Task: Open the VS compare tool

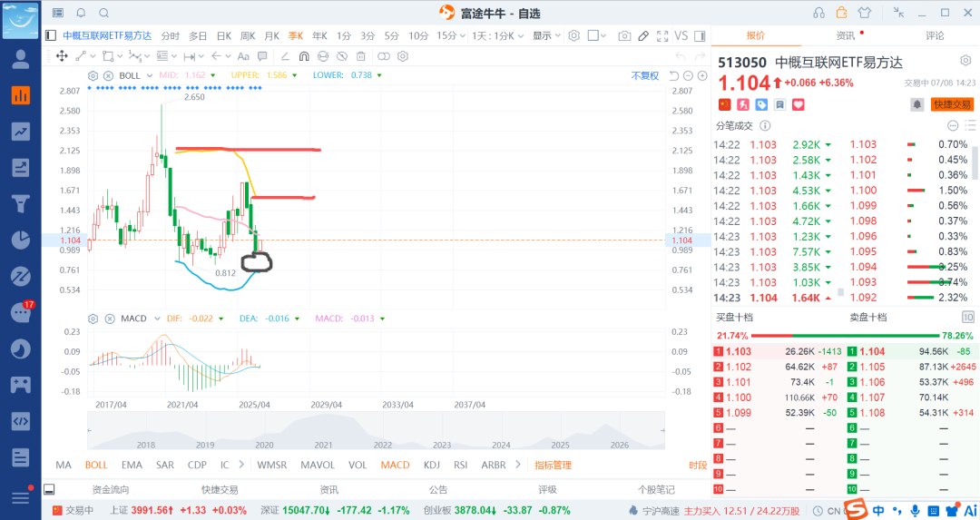Action: tap(681, 36)
